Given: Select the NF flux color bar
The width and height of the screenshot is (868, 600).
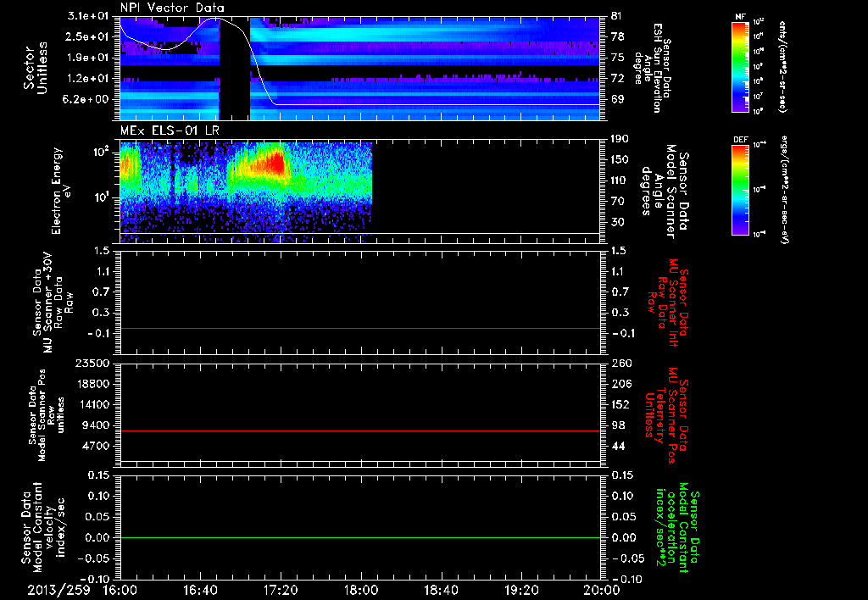Looking at the screenshot, I should tap(740, 66).
